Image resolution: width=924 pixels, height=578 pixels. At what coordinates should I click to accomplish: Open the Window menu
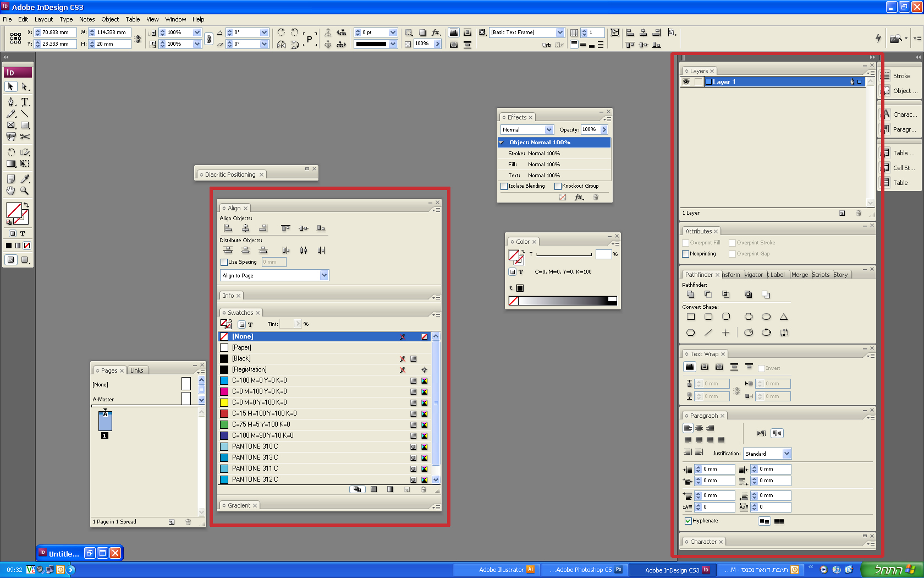point(176,19)
